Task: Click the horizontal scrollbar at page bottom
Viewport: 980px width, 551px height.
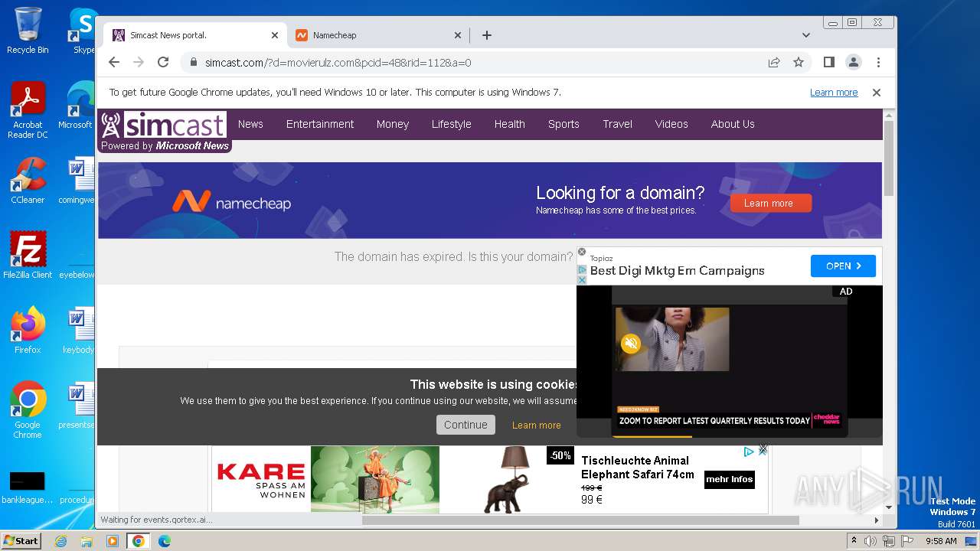Action: pos(580,520)
